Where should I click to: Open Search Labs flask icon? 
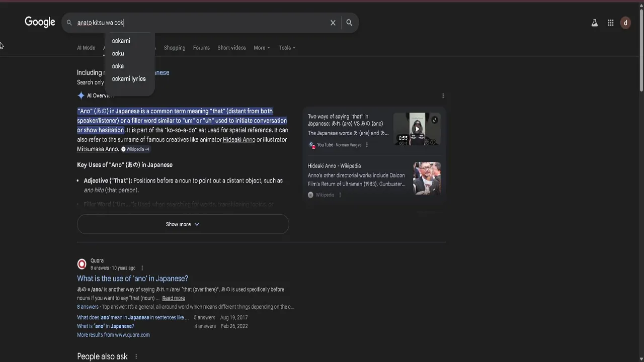(594, 23)
